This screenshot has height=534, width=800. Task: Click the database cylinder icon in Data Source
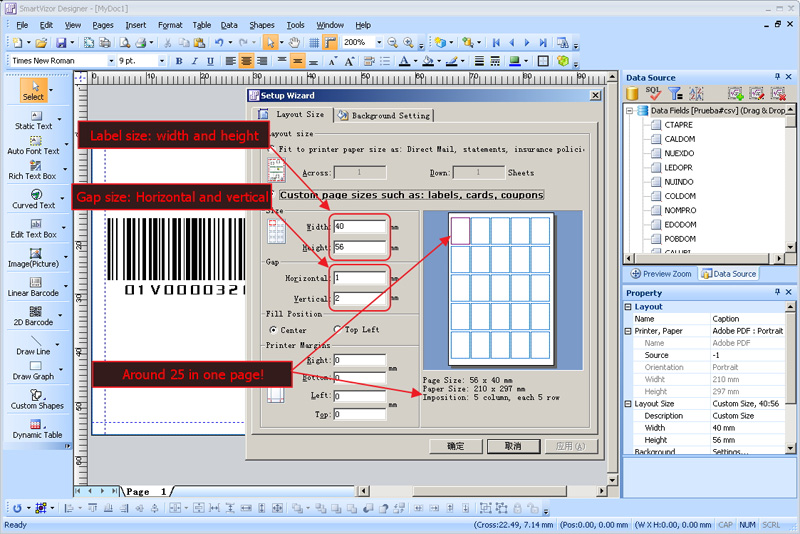(632, 93)
